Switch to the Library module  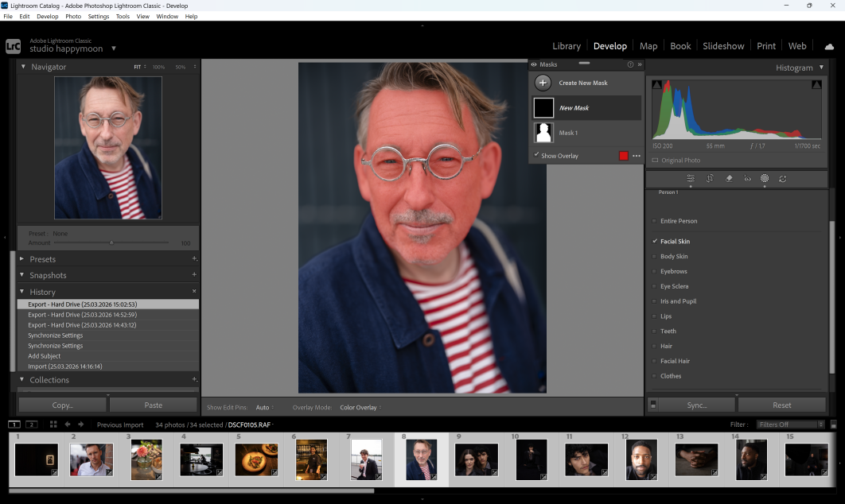coord(566,46)
